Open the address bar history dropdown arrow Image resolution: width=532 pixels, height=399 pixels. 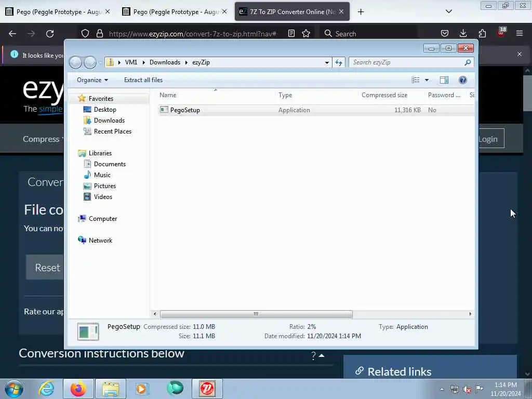327,62
